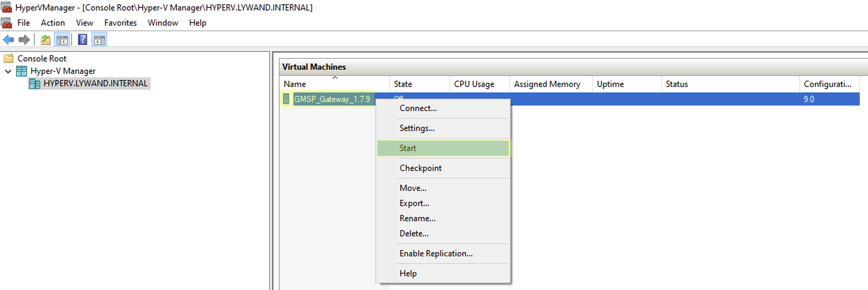Click the Hyper-V Manager node icon

click(x=21, y=71)
